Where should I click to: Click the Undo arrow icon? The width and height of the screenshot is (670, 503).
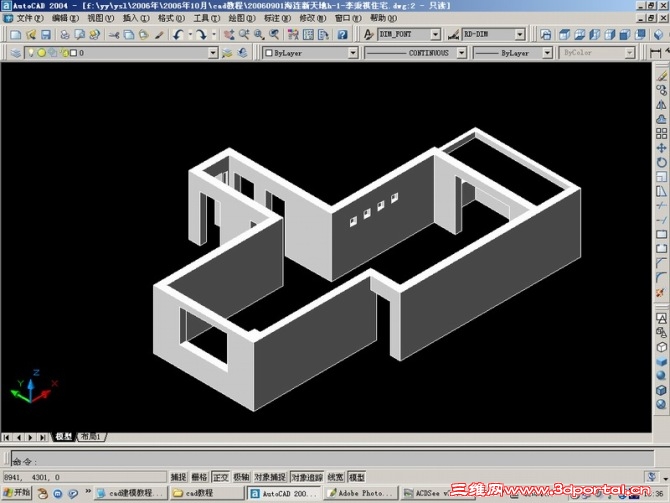click(178, 35)
